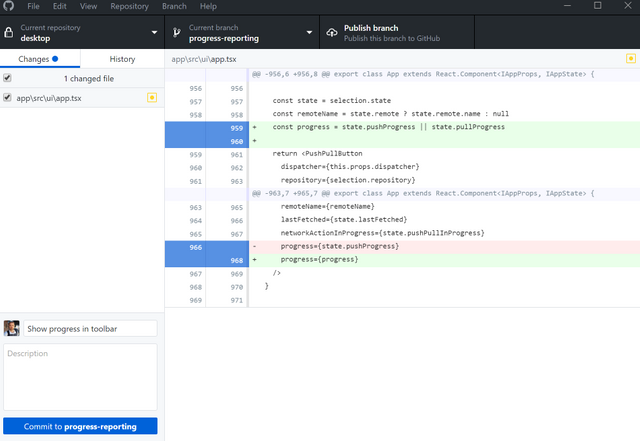Viewport: 640px width, 441px height.
Task: Click the GitHub logo icon in the title bar
Action: coord(9,6)
